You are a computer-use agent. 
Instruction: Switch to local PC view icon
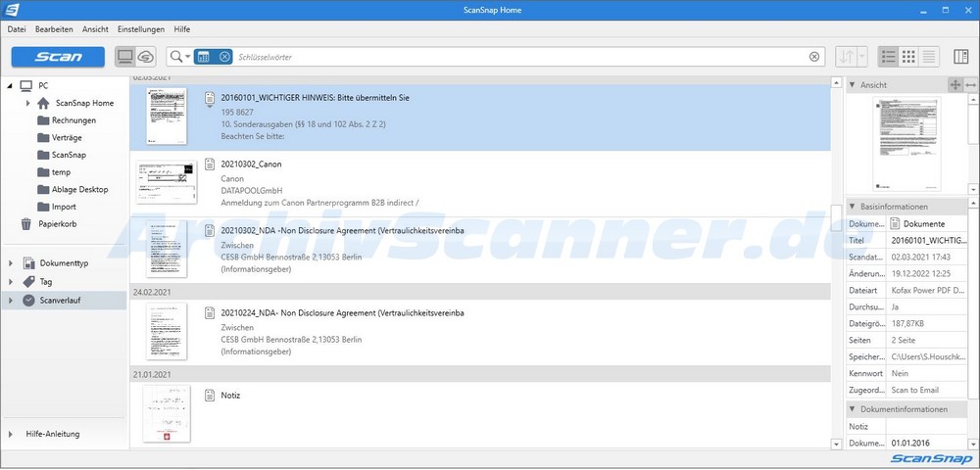[125, 57]
